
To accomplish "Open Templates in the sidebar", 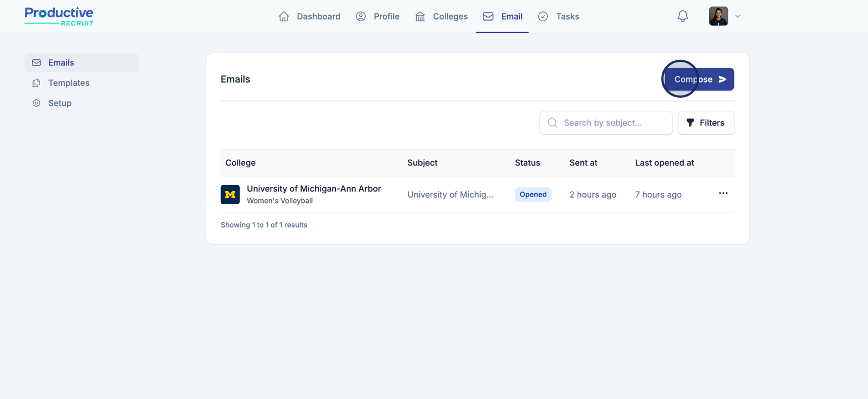I will (81, 83).
